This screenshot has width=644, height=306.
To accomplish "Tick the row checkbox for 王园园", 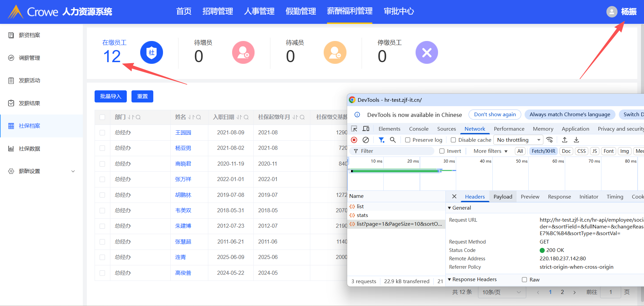I will 102,133.
